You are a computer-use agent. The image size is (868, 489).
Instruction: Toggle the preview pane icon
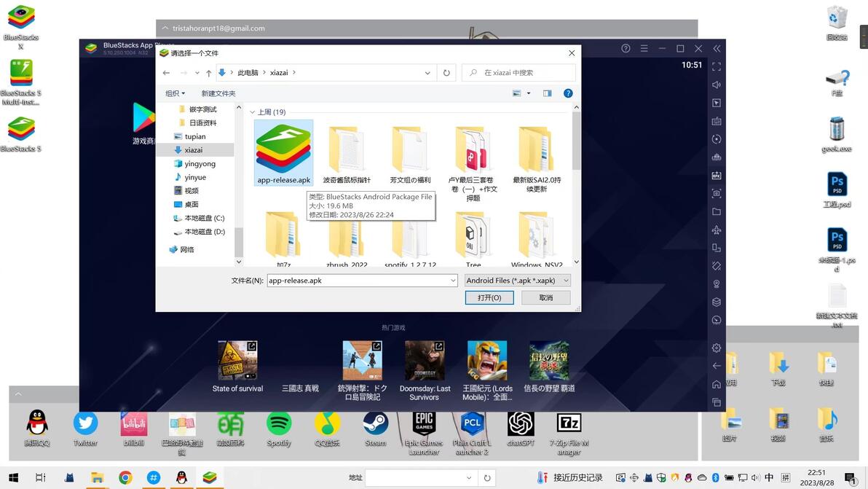tap(547, 93)
